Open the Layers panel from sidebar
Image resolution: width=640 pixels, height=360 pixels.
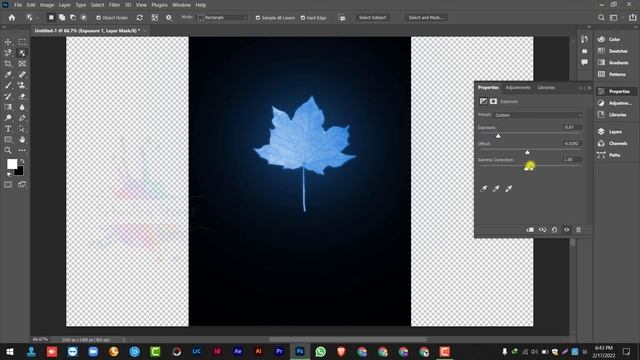point(615,131)
